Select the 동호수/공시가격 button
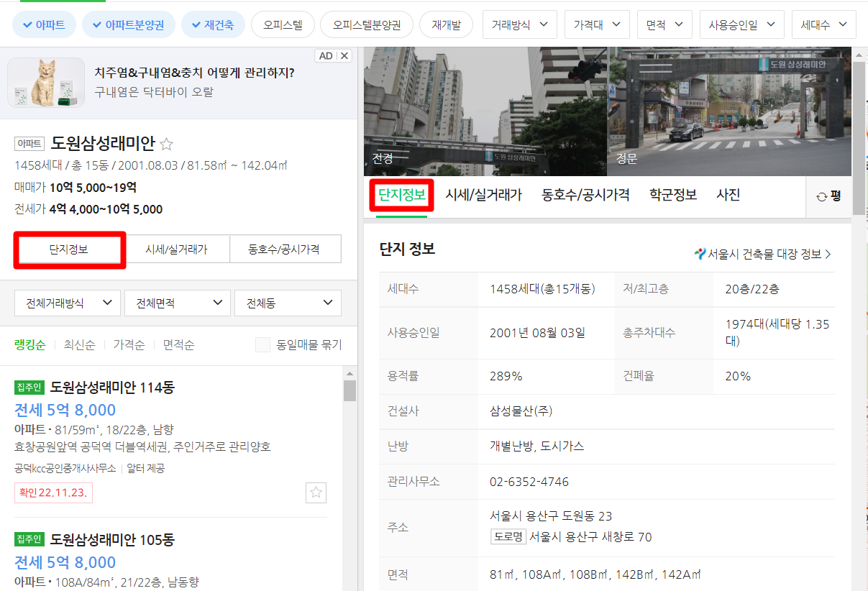 tap(285, 249)
